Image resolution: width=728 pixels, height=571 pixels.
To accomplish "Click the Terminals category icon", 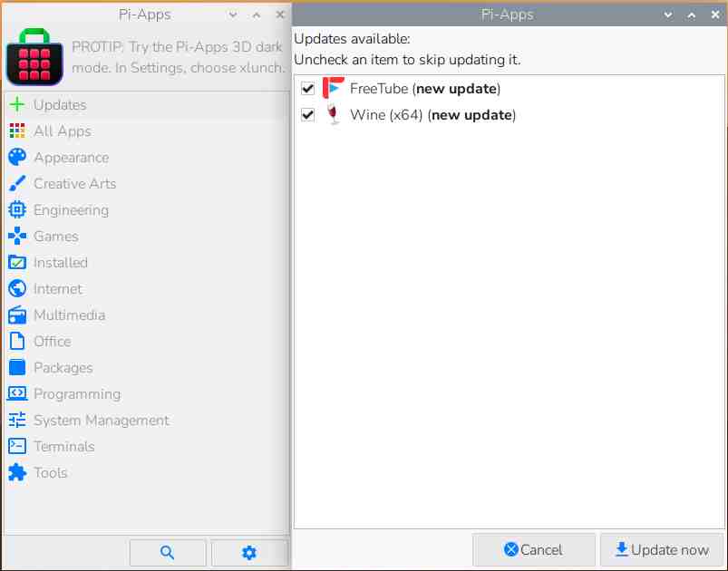I will click(17, 447).
